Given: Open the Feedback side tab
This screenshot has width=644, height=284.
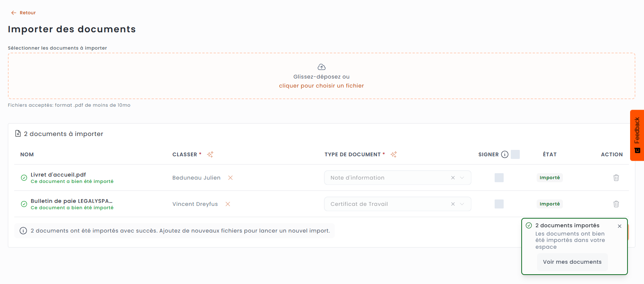Looking at the screenshot, I should click(x=637, y=135).
